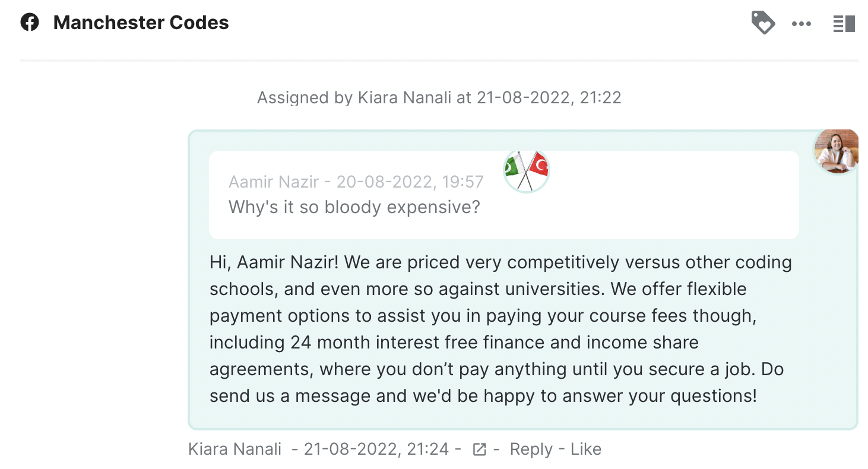Click Kiara Nanali author name below message

[235, 449]
